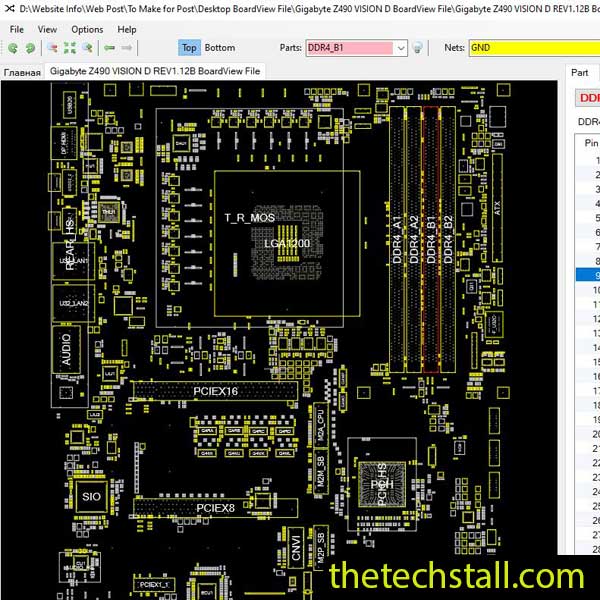Open the File menu
This screenshot has width=600, height=600.
pos(16,29)
